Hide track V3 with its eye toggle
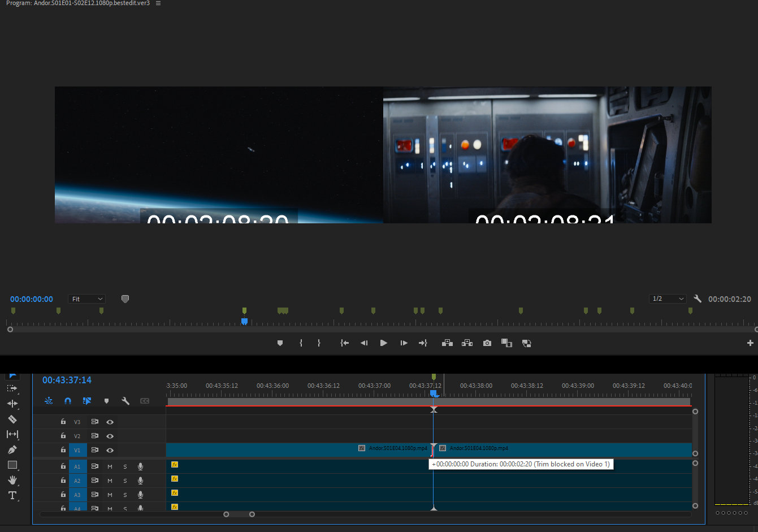This screenshot has width=758, height=532. coord(110,422)
